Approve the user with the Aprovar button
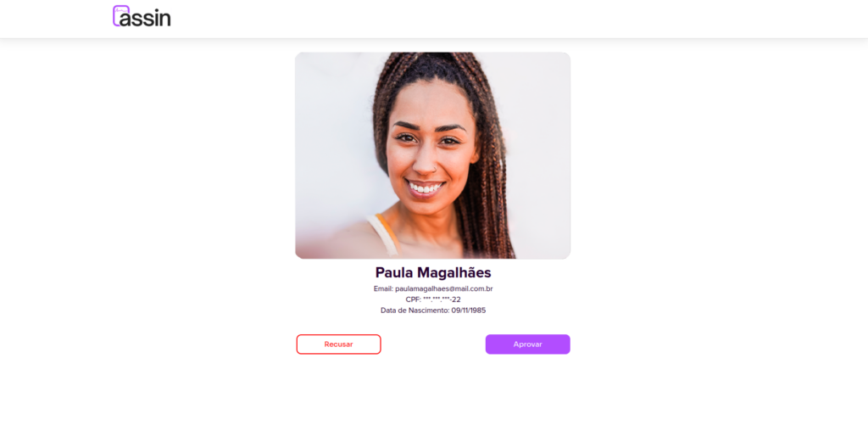Screen dimensions: 868x431 point(527,344)
